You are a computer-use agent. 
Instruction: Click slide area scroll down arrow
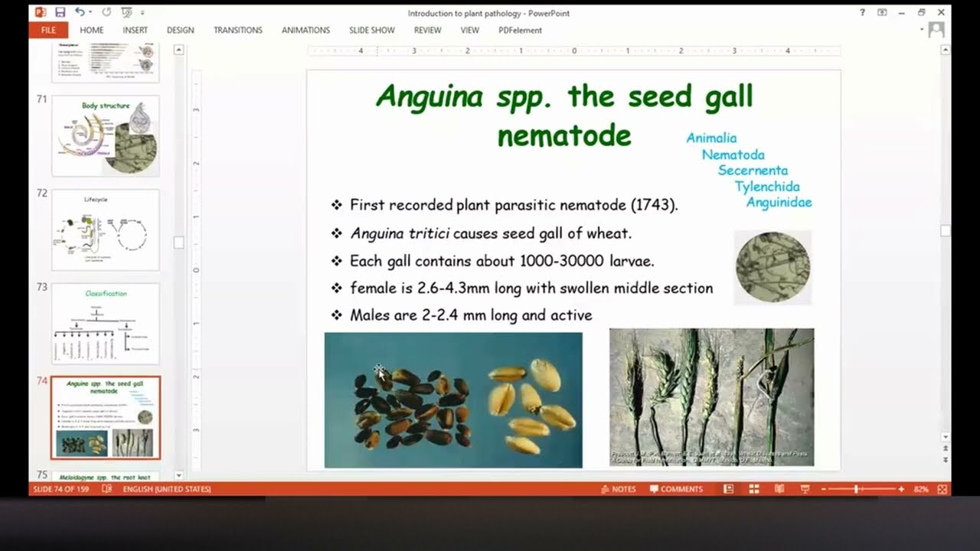(x=945, y=437)
